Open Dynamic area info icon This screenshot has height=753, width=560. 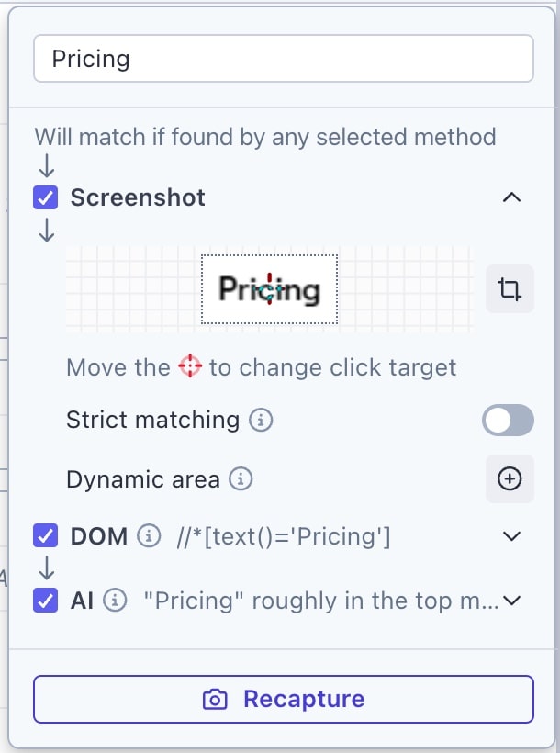point(241,478)
